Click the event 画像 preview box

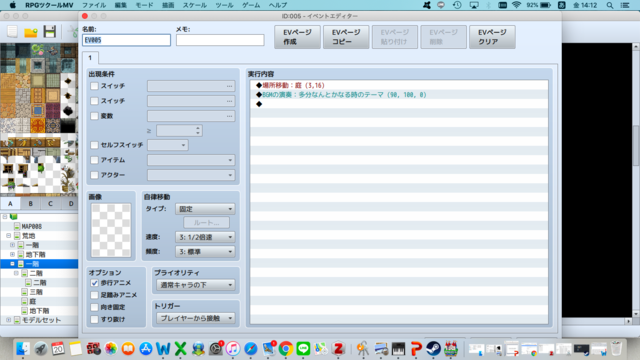(111, 230)
